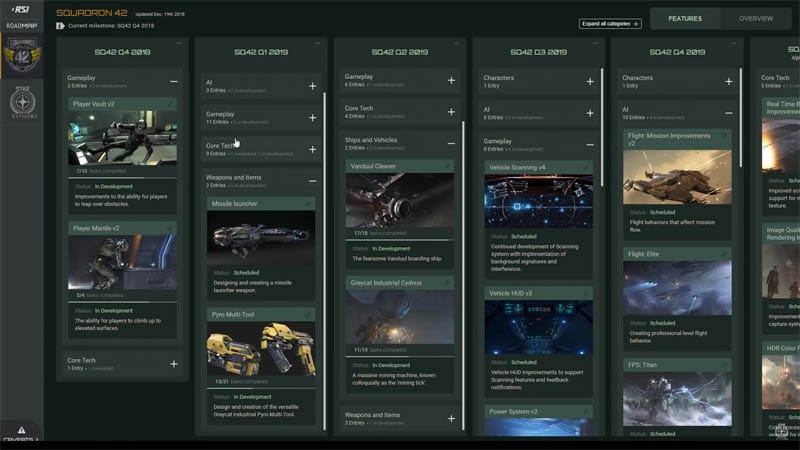This screenshot has width=800, height=450.
Task: Open the Squadron 42 roadmap icon in sidebar
Action: click(x=22, y=56)
